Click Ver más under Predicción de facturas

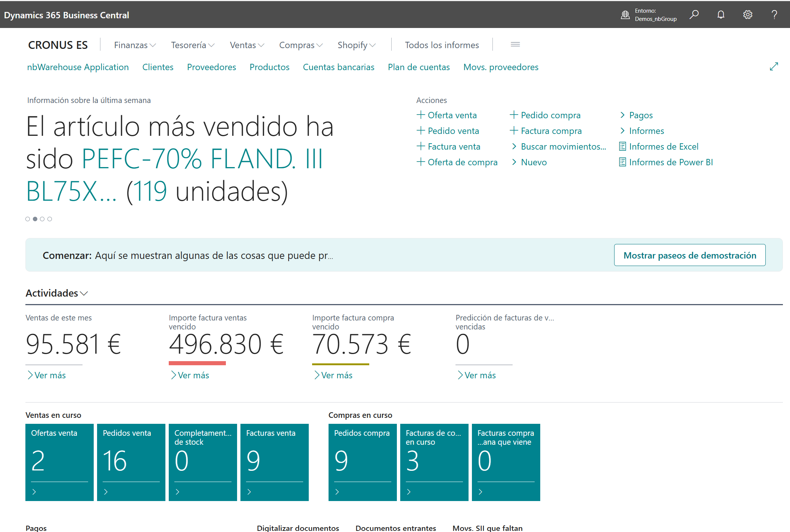[476, 375]
